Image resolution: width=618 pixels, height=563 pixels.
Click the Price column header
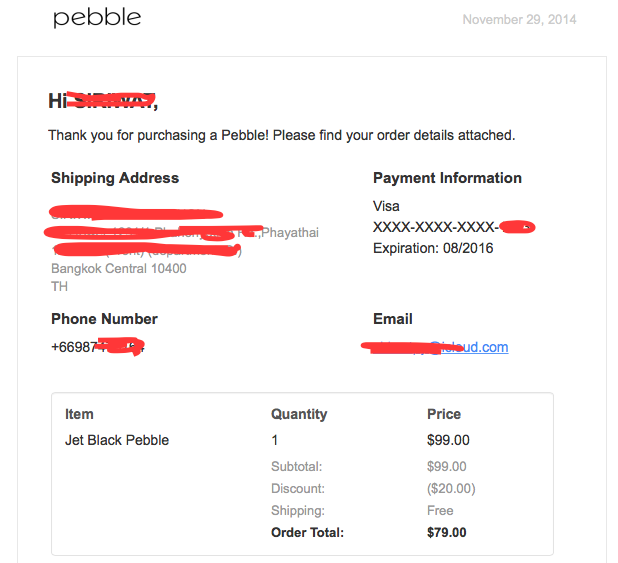pos(444,414)
